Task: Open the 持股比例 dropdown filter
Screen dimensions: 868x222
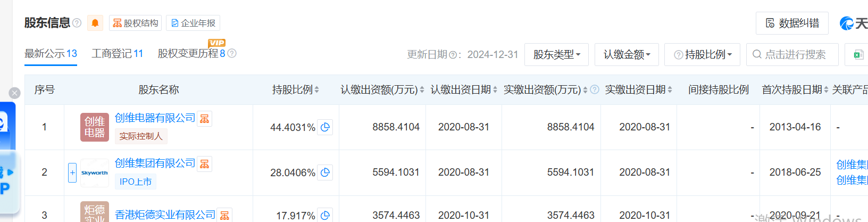Action: (702, 54)
